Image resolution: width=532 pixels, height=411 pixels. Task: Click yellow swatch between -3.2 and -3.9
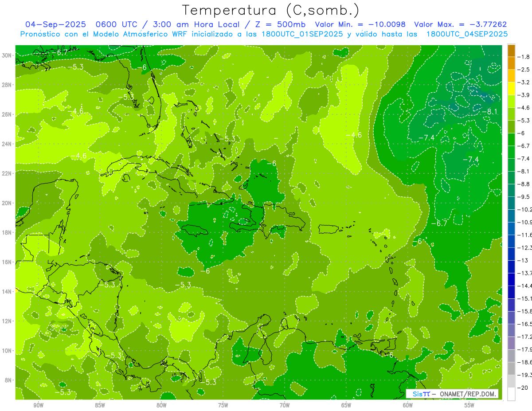coord(511,89)
